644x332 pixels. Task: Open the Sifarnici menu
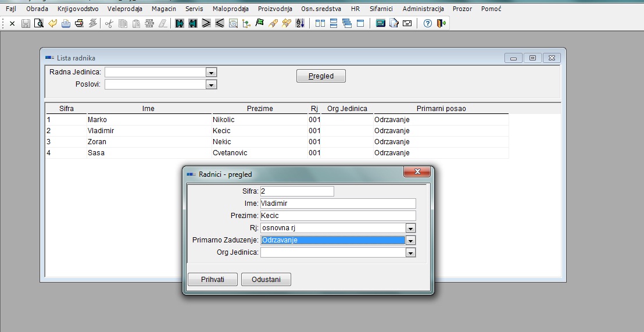tap(381, 9)
